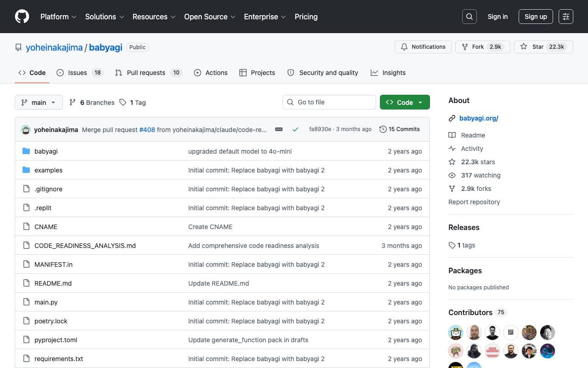Expand the Enterprise menu
The height and width of the screenshot is (368, 588).
(x=265, y=17)
